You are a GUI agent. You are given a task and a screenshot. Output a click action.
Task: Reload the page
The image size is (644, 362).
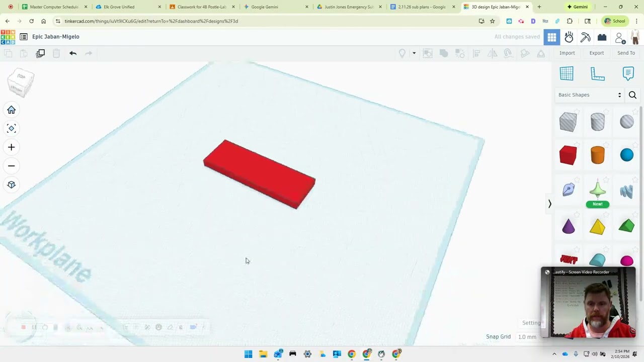pyautogui.click(x=31, y=21)
